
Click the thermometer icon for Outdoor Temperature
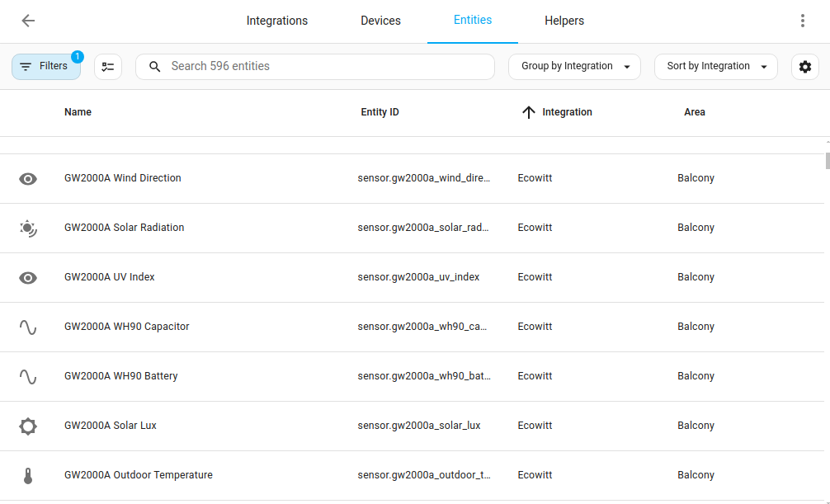click(28, 475)
